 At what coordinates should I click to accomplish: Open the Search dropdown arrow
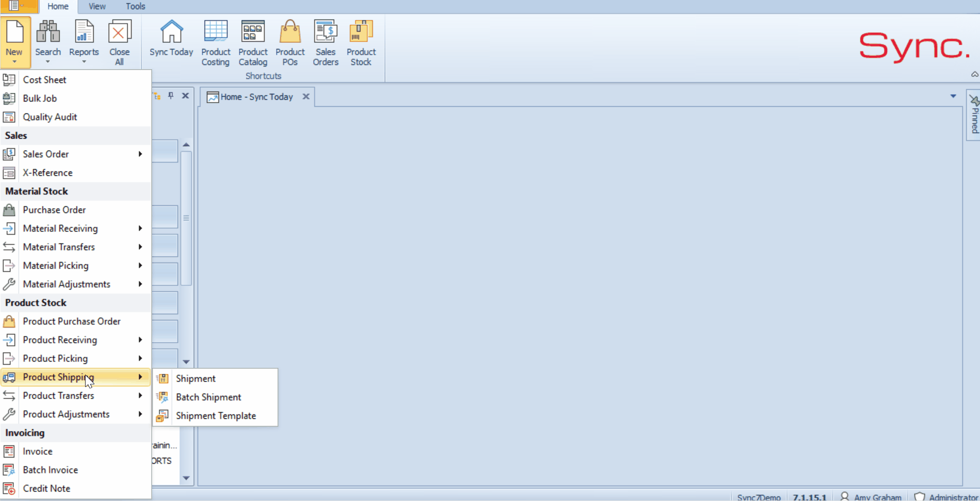click(x=48, y=62)
